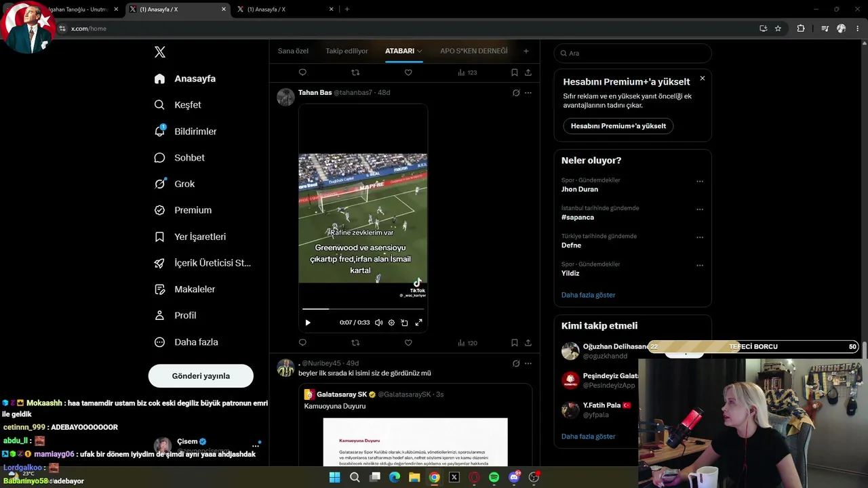Viewport: 868px width, 488px height.
Task: Open more options for Yildiz trend
Action: 700,265
